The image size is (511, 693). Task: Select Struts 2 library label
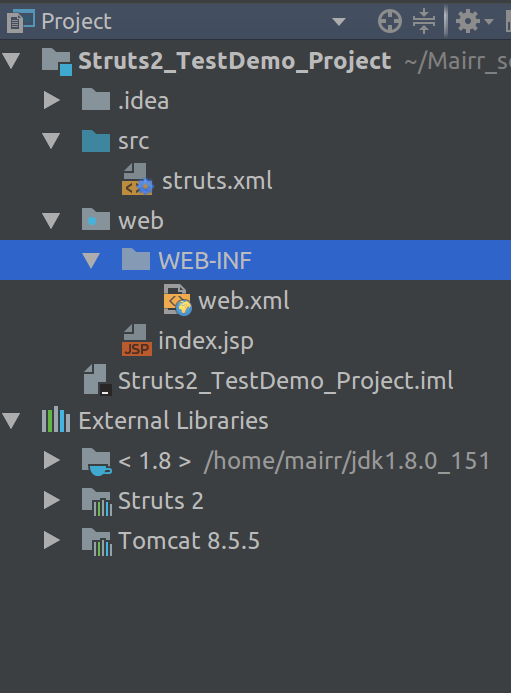[x=160, y=501]
